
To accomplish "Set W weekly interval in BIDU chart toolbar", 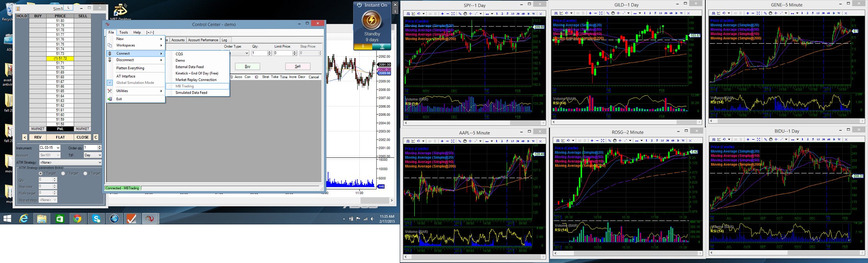I will click(839, 139).
